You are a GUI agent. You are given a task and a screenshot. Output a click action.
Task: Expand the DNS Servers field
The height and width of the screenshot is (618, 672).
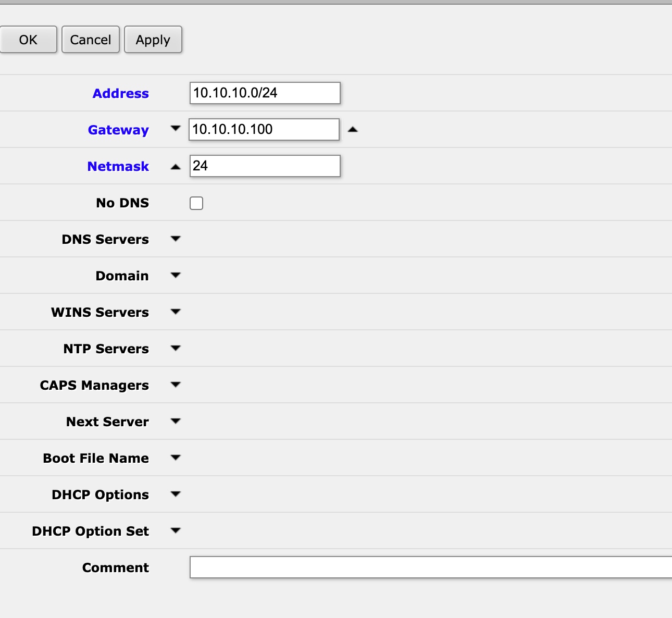pos(176,239)
